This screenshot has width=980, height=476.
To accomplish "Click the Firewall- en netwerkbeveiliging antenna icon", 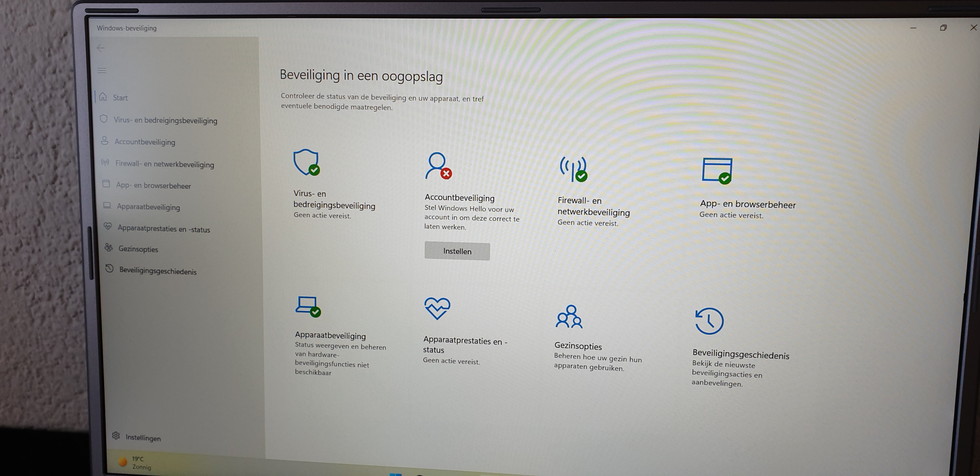I will pos(573,169).
